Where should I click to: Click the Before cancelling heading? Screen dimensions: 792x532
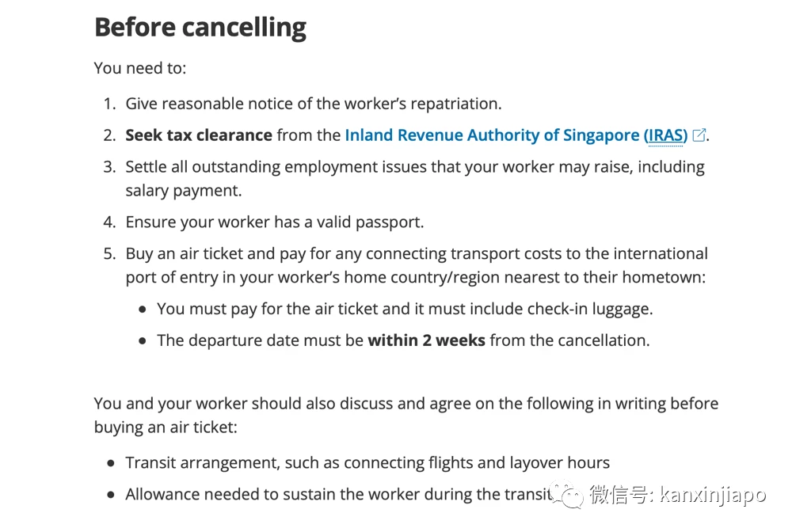(200, 27)
